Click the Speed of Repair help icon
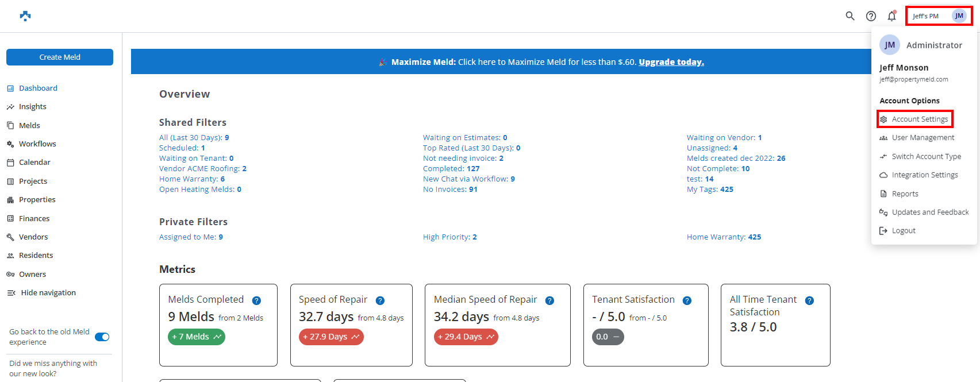This screenshot has width=980, height=382. click(380, 300)
